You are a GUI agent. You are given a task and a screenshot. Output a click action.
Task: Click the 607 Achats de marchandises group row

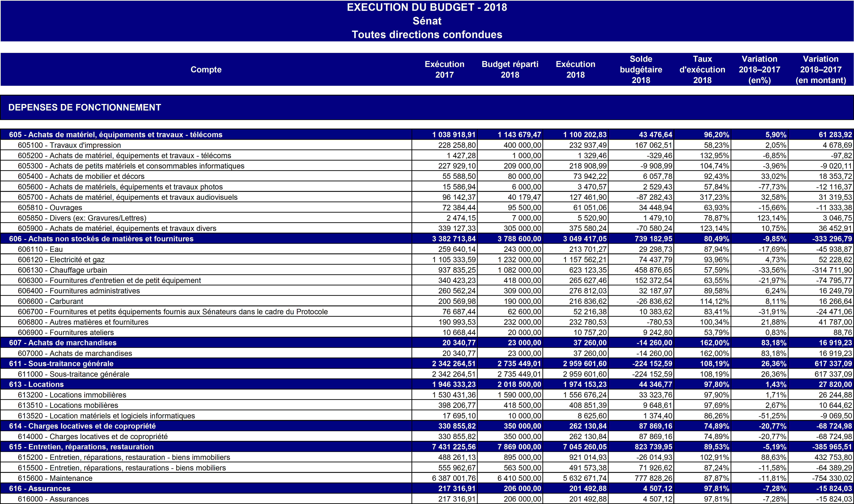(63, 343)
